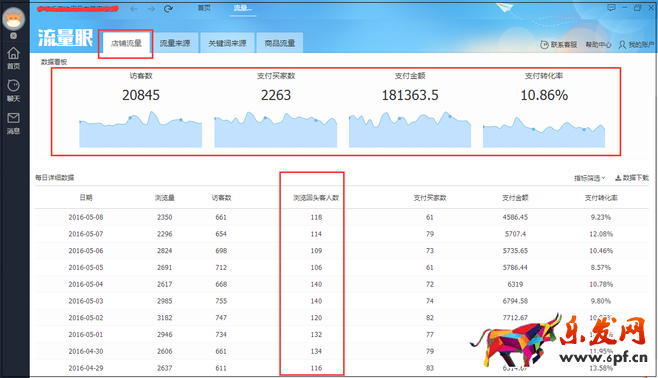Click the 数据看板 section label
This screenshot has width=658, height=378.
[54, 62]
